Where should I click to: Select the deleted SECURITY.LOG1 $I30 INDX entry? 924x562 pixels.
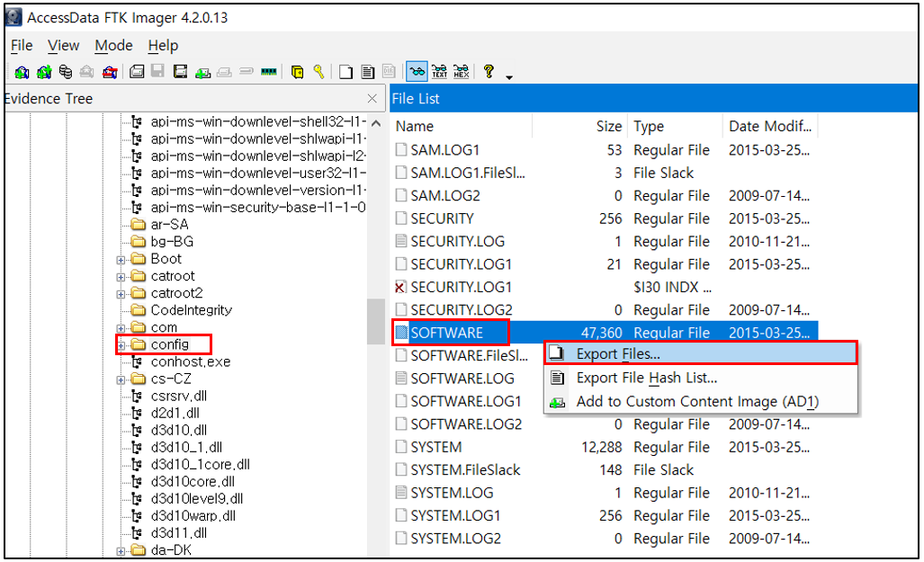tap(605, 287)
